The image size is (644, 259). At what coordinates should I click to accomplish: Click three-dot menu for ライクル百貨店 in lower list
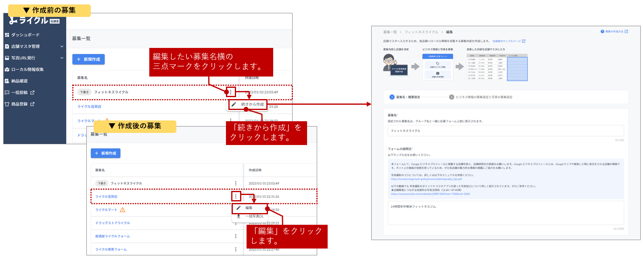pos(236,197)
